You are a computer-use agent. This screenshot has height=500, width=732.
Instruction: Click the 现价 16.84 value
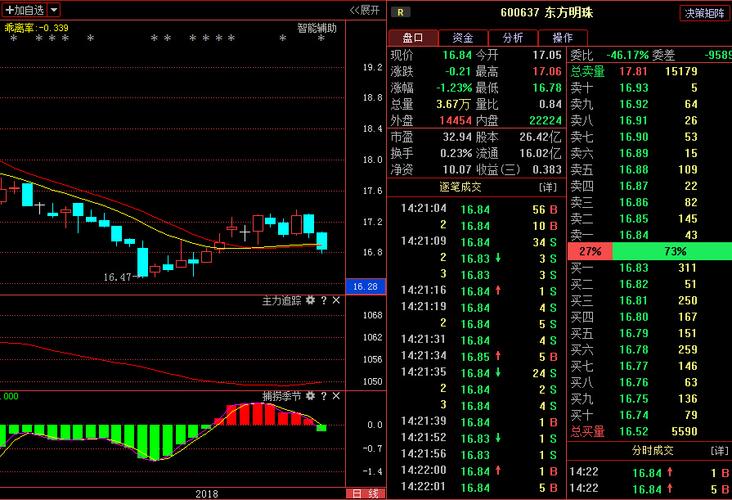(x=457, y=55)
